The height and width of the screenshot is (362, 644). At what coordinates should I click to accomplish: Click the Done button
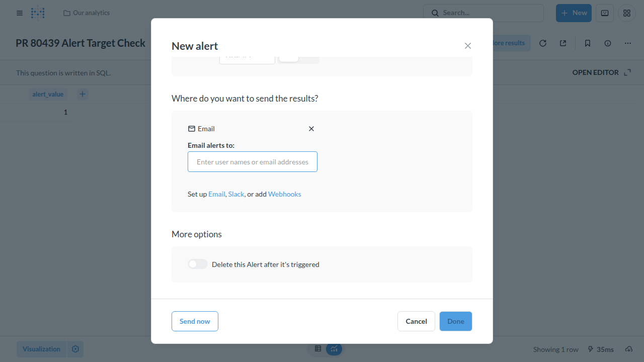click(456, 321)
